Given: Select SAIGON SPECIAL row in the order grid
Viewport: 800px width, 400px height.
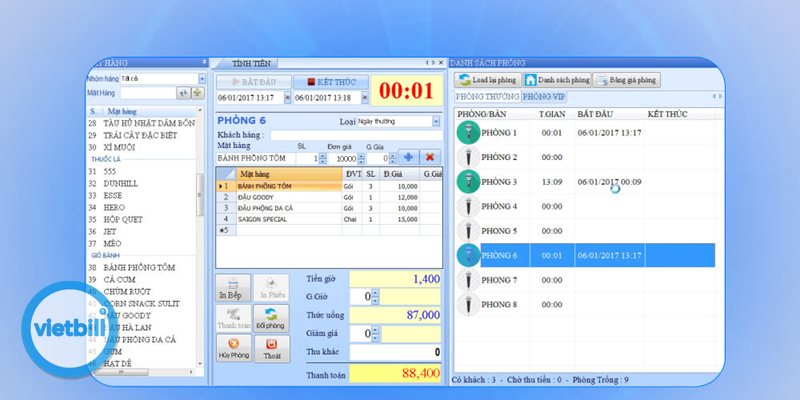Looking at the screenshot, I should [x=329, y=219].
